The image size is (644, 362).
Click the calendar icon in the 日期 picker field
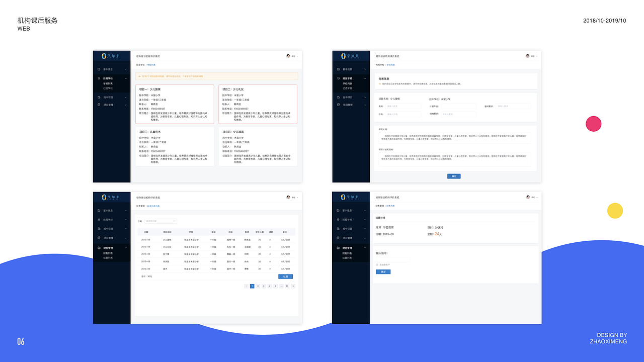pos(174,221)
